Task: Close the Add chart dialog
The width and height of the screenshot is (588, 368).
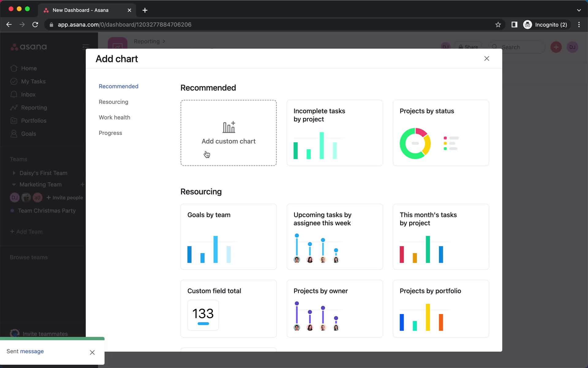Action: (487, 59)
